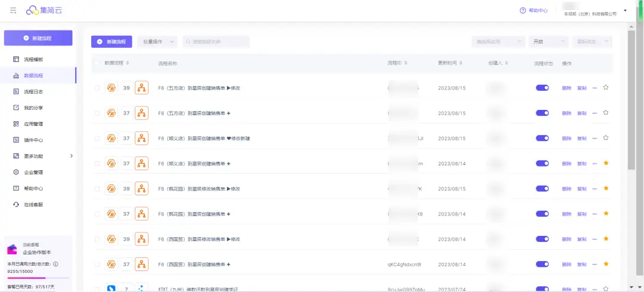Open flow F6（五方店）到星辰创建销售单 ▶修改

[x=199, y=88]
